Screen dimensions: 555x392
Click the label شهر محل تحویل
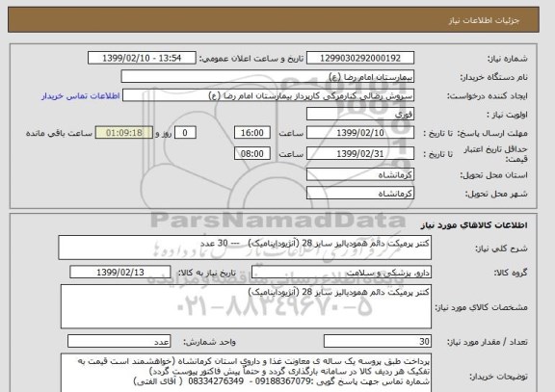pyautogui.click(x=496, y=194)
